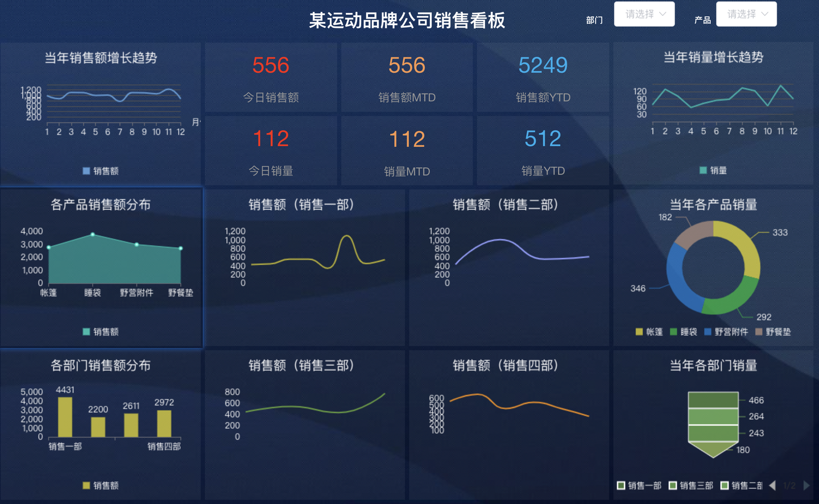The image size is (819, 504).
Task: Click the next-page arrow in 当年各部门销量
Action: (x=805, y=485)
